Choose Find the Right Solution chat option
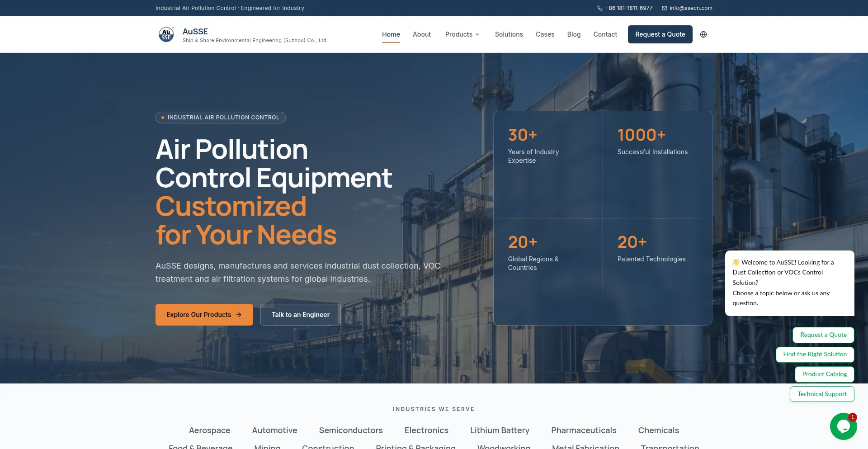 click(815, 354)
